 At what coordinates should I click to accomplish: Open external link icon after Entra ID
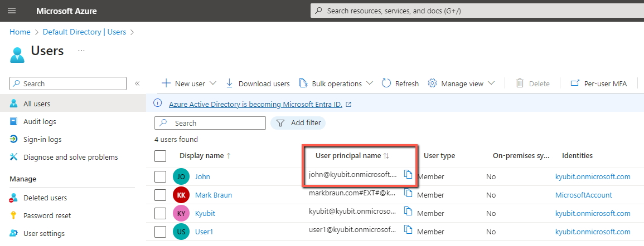pyautogui.click(x=348, y=105)
